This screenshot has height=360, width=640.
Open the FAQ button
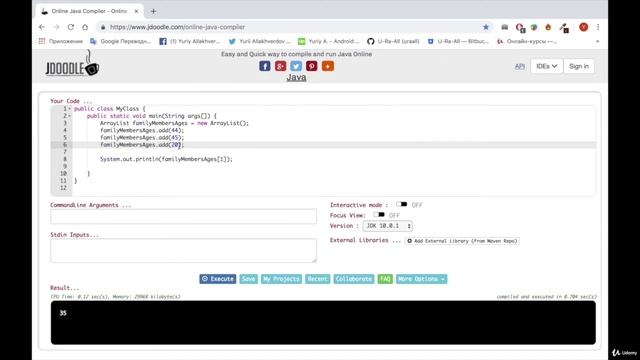point(385,279)
